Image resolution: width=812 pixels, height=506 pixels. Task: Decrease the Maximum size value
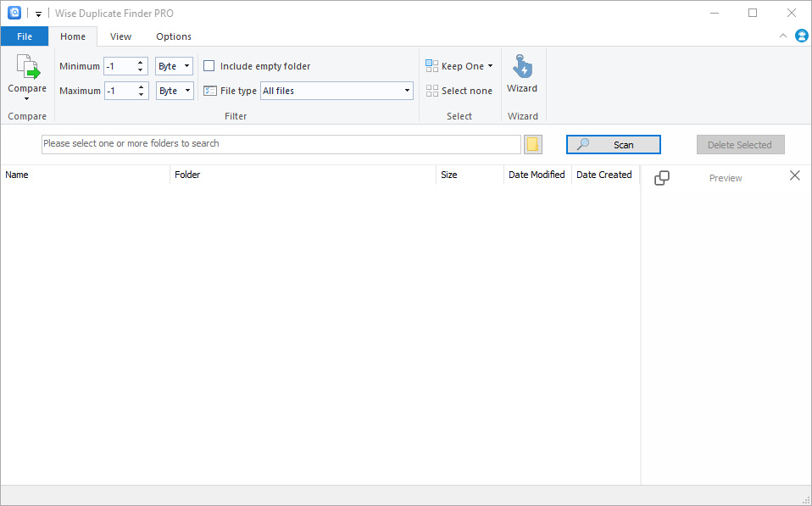141,94
